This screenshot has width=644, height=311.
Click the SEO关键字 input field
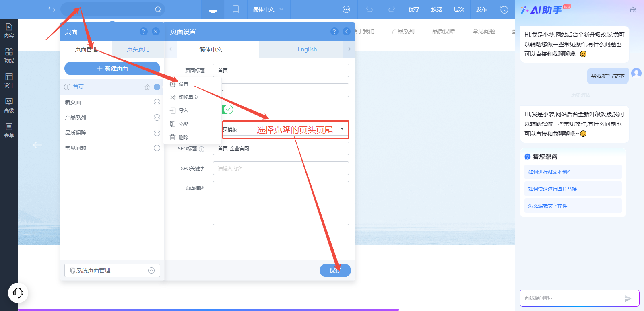(x=281, y=168)
